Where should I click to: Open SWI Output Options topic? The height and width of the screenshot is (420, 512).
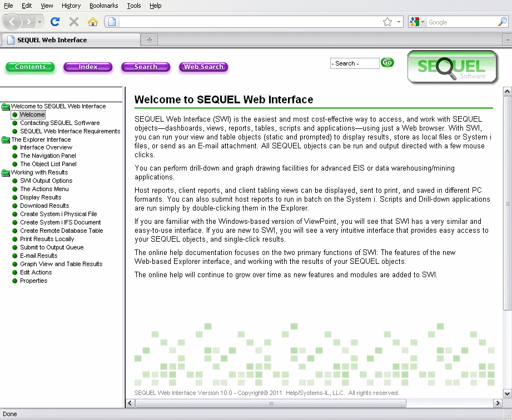[46, 181]
